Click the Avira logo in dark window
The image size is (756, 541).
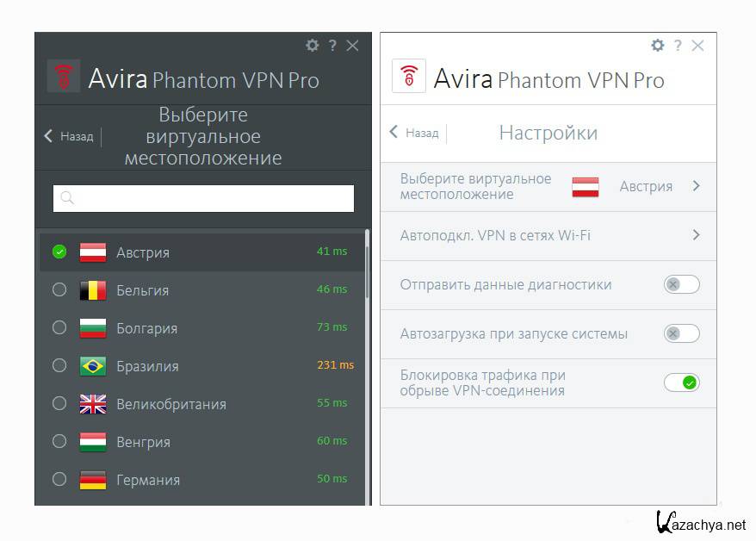[64, 77]
